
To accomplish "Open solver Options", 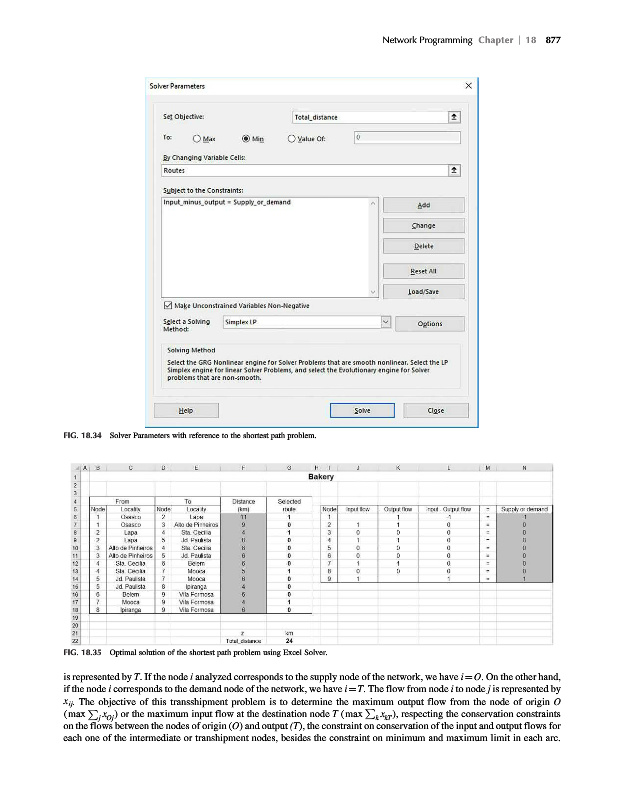I will click(x=424, y=323).
